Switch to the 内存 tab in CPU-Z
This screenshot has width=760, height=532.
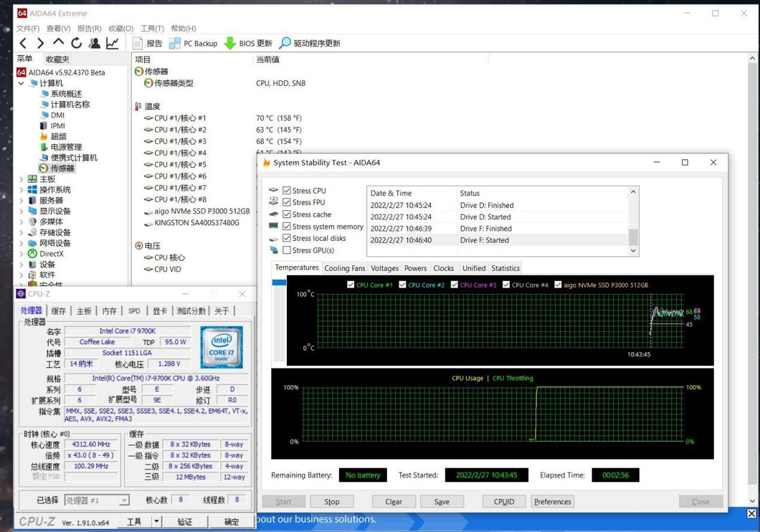pyautogui.click(x=110, y=311)
